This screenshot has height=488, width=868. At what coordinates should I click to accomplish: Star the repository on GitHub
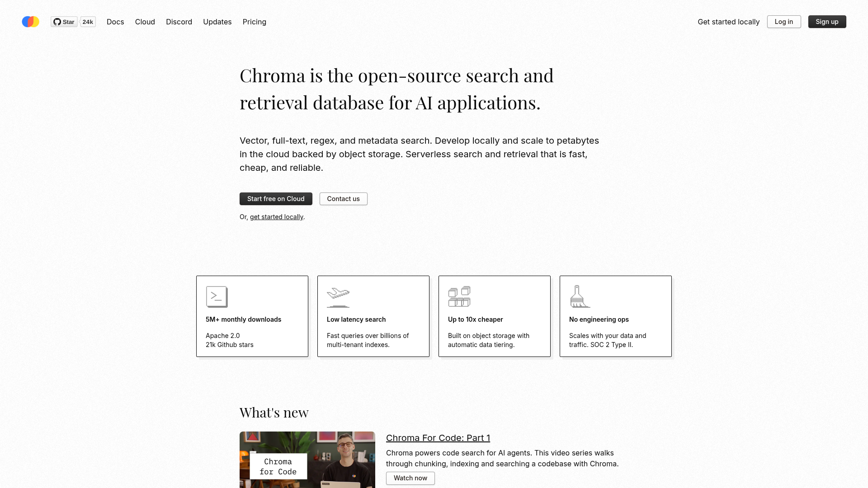coord(63,21)
